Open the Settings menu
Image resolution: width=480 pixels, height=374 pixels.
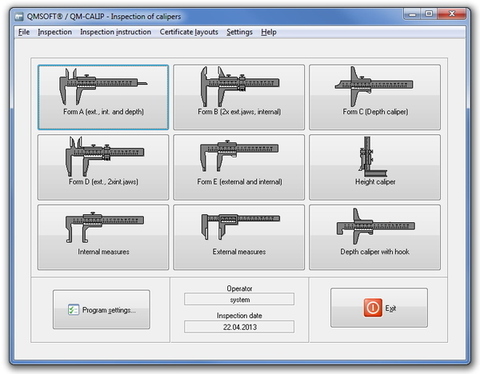[x=239, y=32]
